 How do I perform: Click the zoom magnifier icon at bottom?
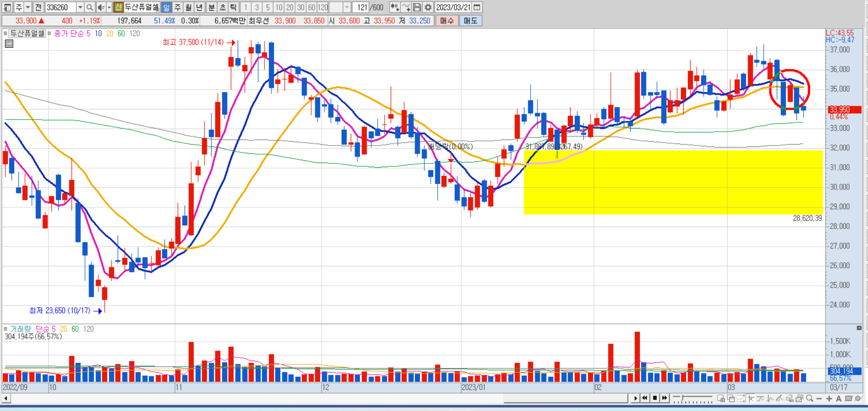coord(809,398)
